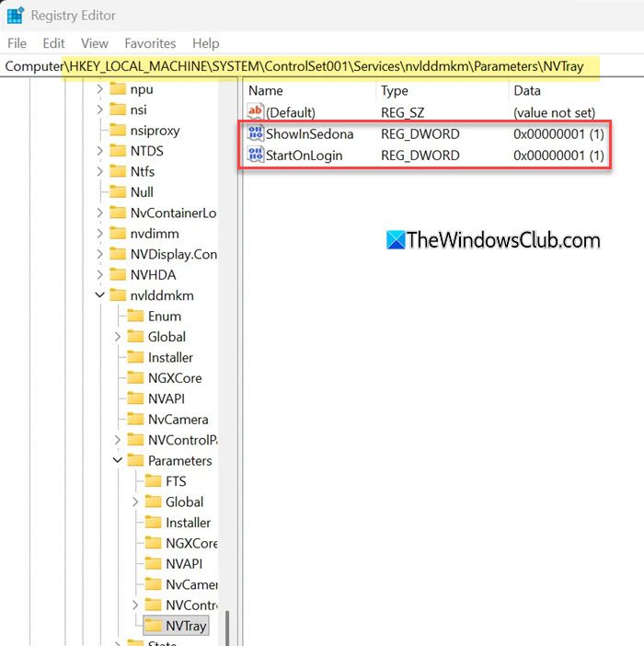Screen dimensions: 644x646
Task: Open the Edit menu
Action: pos(53,43)
